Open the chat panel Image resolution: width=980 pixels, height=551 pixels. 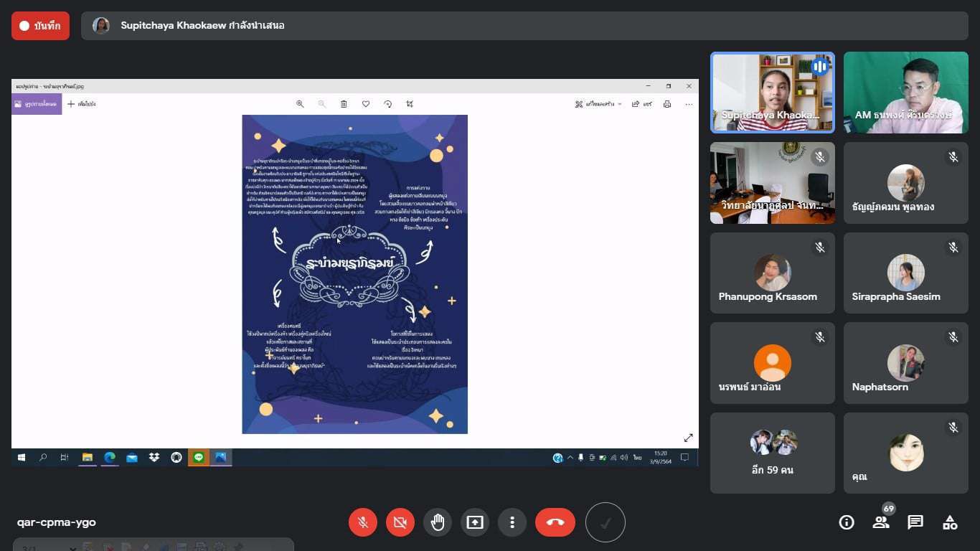pyautogui.click(x=915, y=522)
